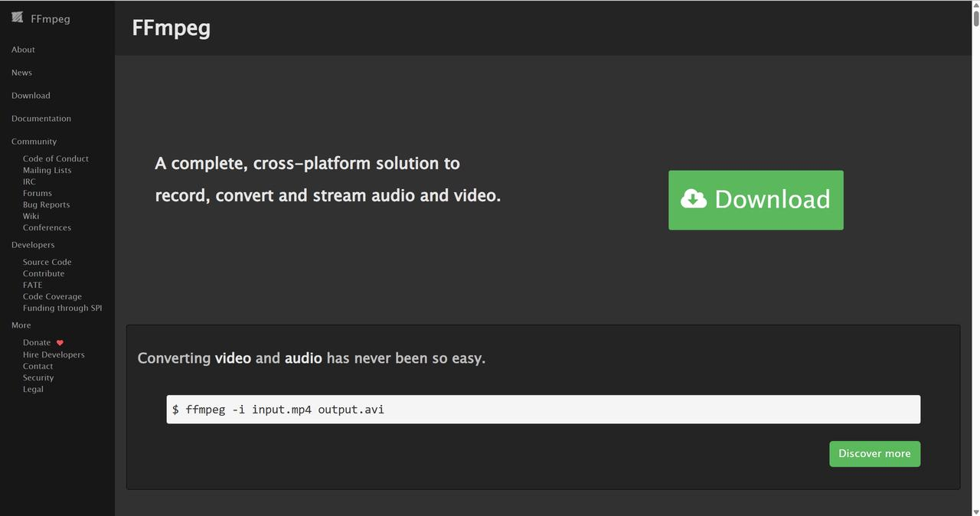Click the FFmpeg page header title
Screen dimensions: 980x516
pyautogui.click(x=171, y=28)
